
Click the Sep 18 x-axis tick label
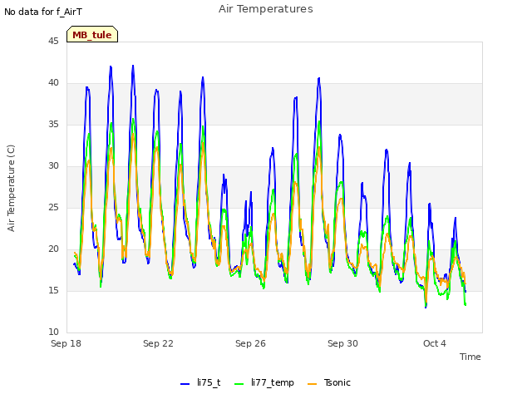pos(66,343)
